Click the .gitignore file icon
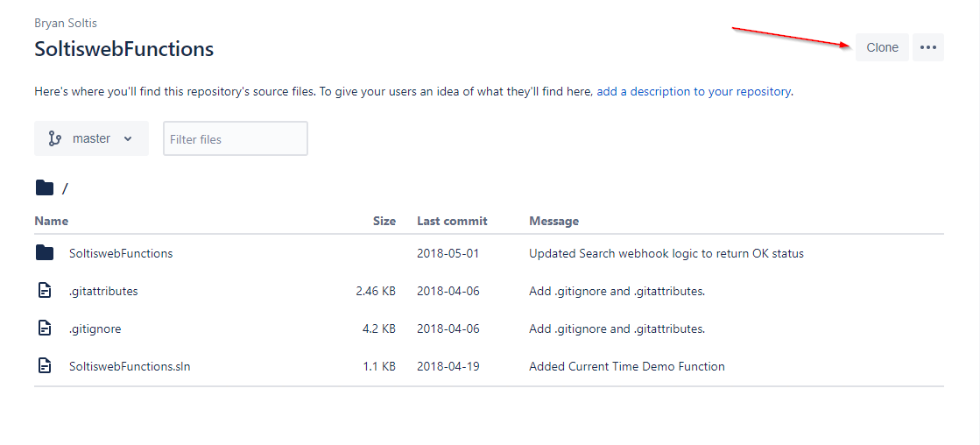 [x=45, y=328]
